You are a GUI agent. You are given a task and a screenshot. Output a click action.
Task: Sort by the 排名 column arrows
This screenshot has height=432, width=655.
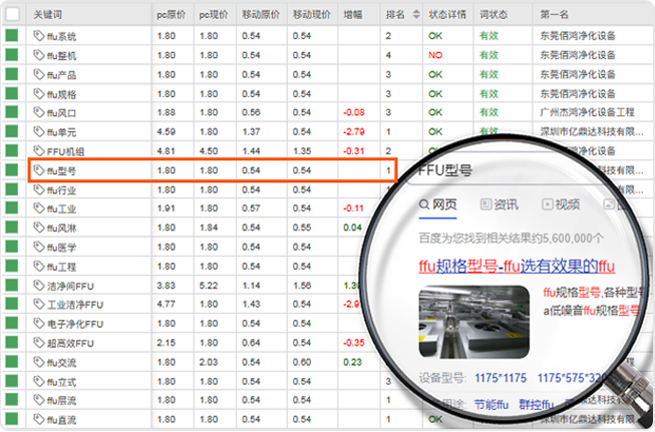[415, 16]
